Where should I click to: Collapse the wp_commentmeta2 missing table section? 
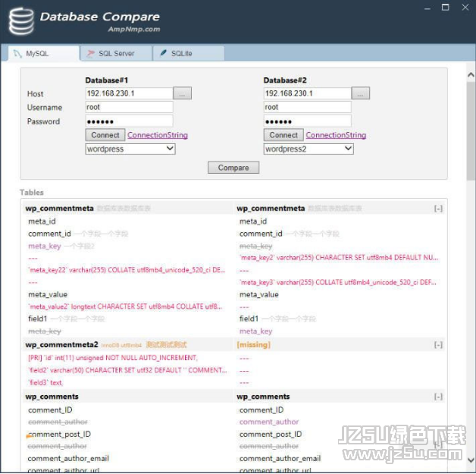pyautogui.click(x=438, y=345)
